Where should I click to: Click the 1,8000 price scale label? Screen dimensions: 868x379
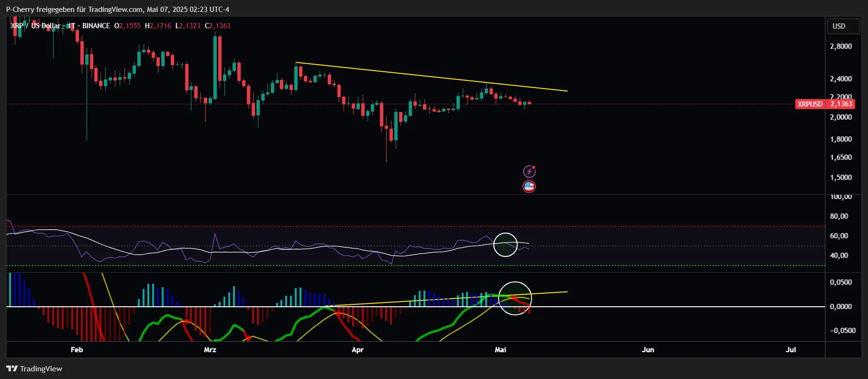point(841,139)
